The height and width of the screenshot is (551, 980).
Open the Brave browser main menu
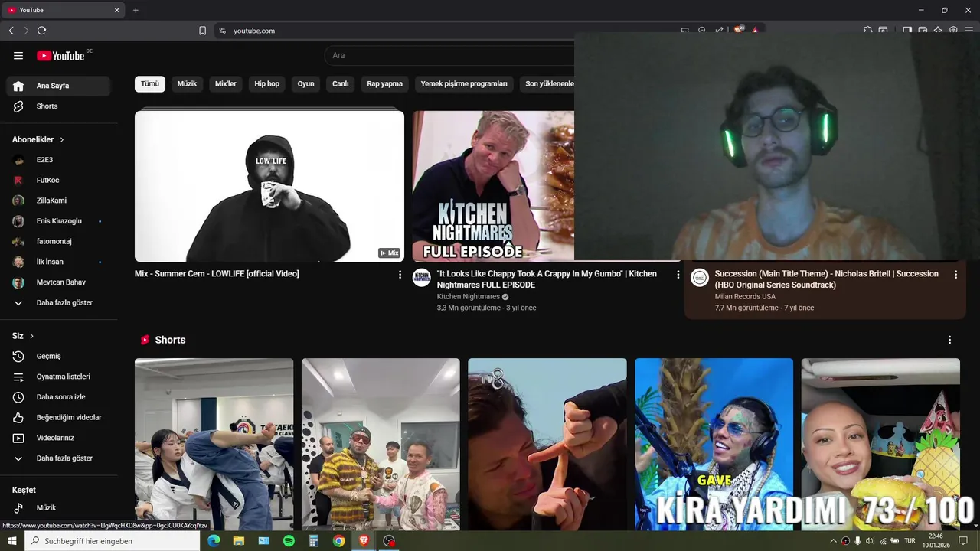pyautogui.click(x=969, y=31)
